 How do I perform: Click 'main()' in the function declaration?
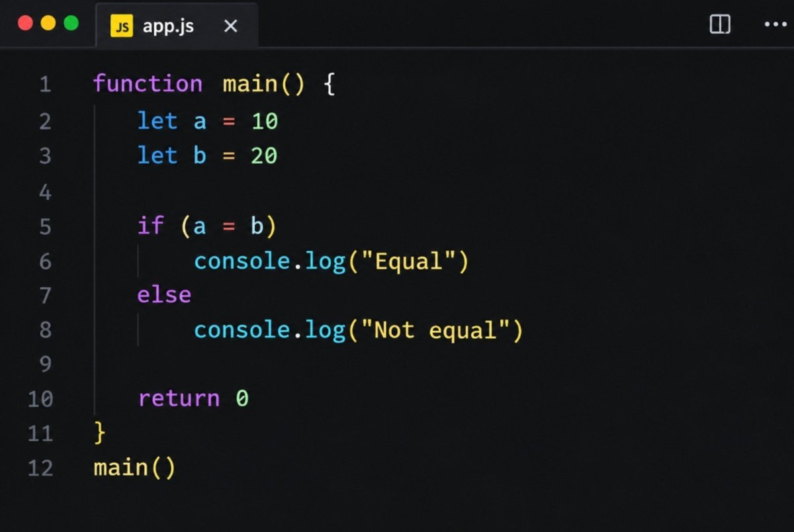click(x=263, y=85)
